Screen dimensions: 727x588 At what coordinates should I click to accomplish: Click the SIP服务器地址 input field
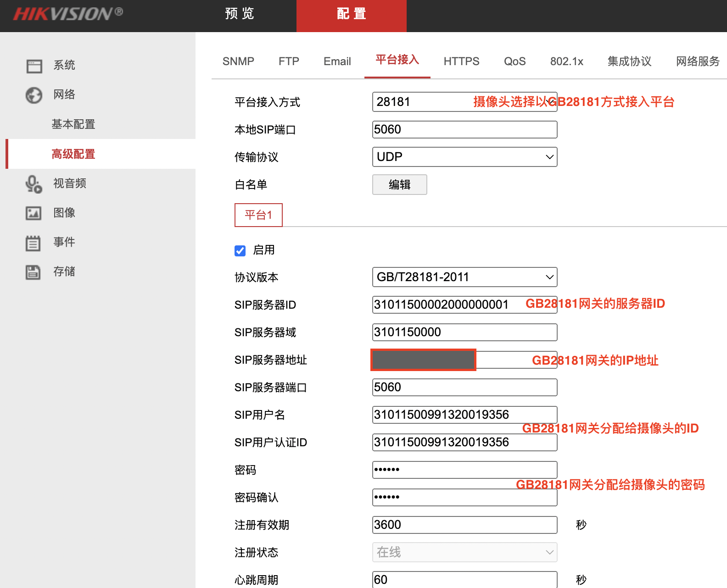[464, 360]
